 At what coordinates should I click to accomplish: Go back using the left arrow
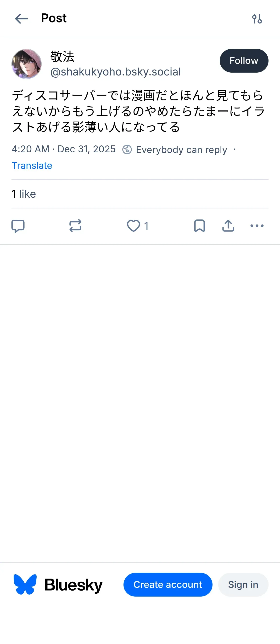coord(22,19)
